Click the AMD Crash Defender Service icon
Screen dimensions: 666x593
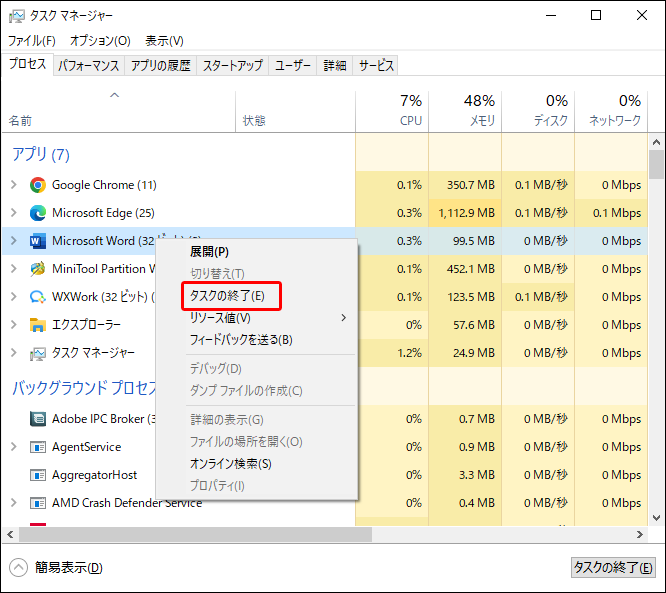point(38,503)
